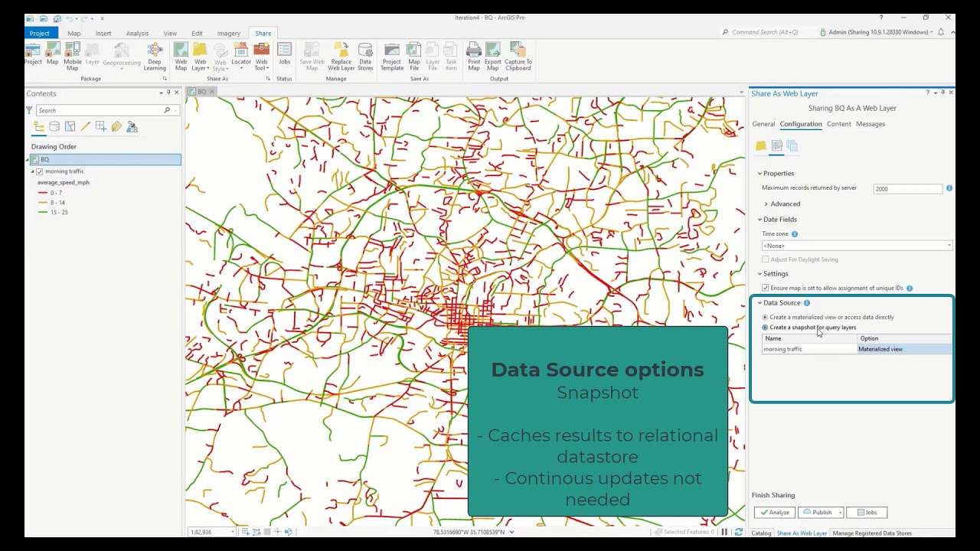The width and height of the screenshot is (980, 551).
Task: Toggle Ensure map allows unique IDs checkbox
Action: click(765, 289)
